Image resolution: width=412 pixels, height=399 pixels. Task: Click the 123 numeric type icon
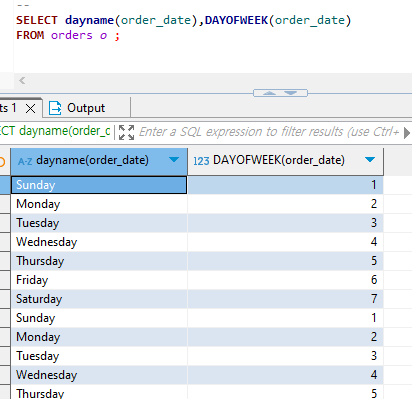point(201,161)
